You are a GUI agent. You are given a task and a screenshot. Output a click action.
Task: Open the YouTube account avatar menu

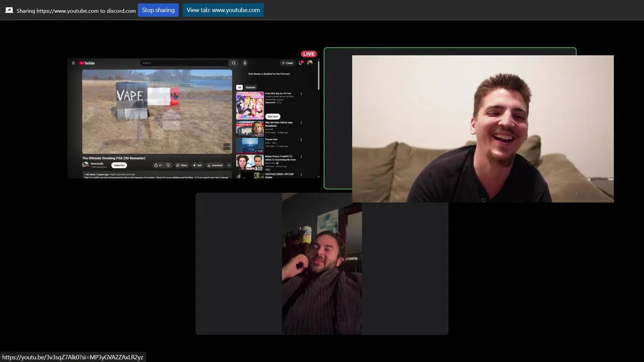[x=310, y=63]
